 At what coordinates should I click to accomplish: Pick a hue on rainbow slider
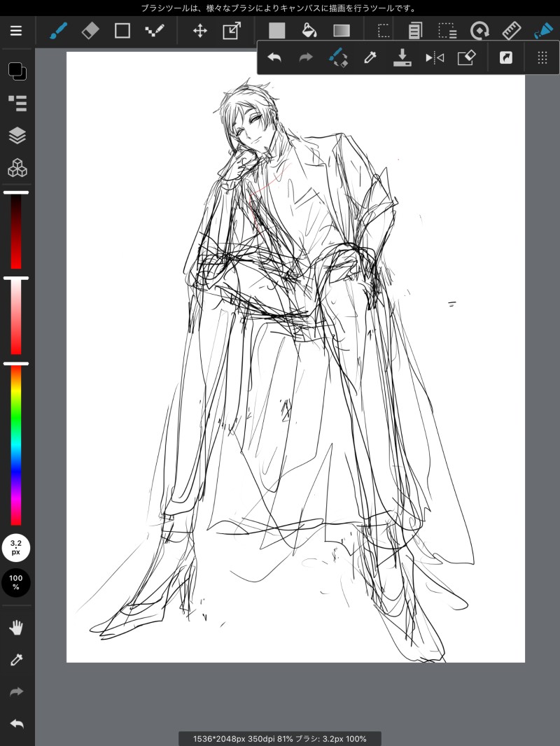(16, 444)
